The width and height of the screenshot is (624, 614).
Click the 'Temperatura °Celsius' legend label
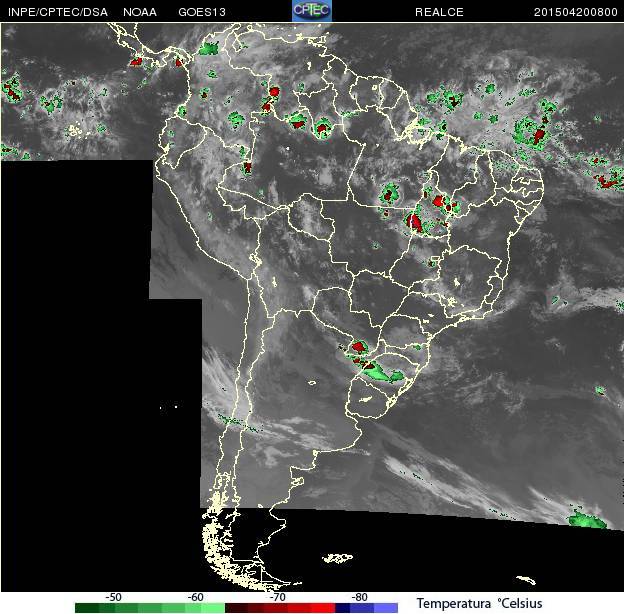pyautogui.click(x=479, y=603)
